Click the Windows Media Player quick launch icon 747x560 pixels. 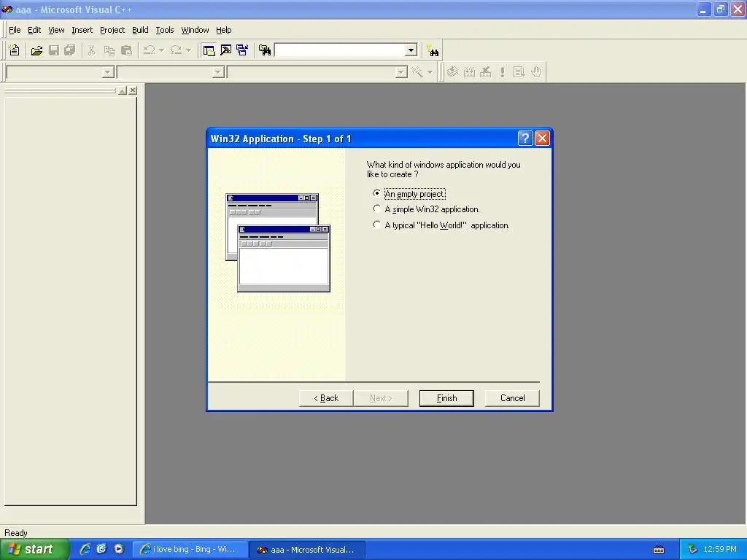119,549
